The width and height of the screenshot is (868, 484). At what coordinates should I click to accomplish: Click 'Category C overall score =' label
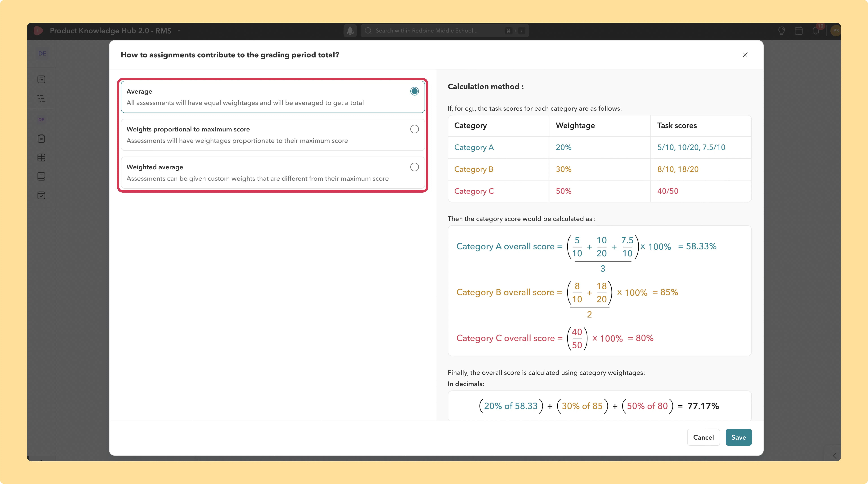(509, 338)
